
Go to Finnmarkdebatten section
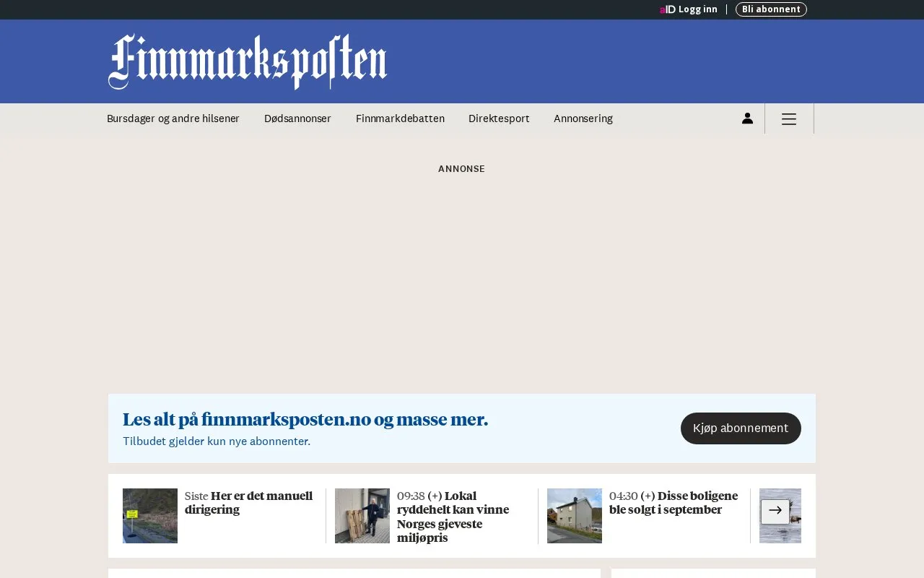400,118
